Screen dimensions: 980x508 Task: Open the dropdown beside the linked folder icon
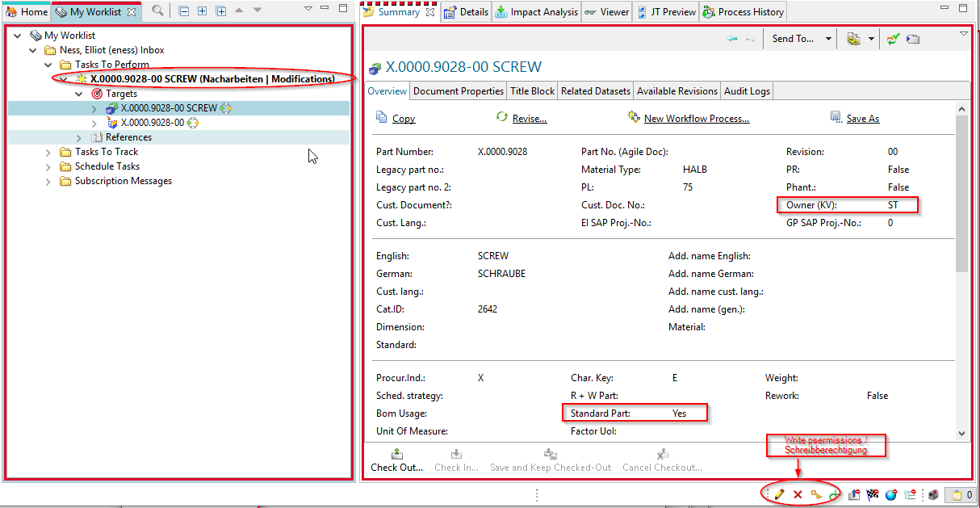tap(871, 39)
